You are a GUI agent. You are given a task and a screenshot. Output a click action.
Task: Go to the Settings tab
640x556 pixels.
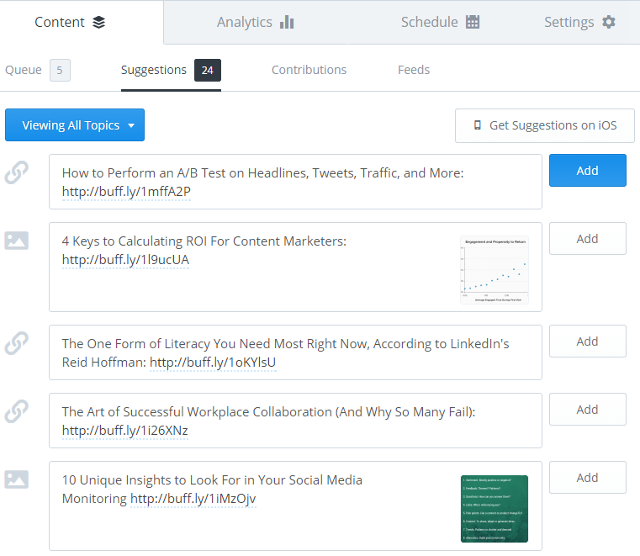click(x=579, y=22)
